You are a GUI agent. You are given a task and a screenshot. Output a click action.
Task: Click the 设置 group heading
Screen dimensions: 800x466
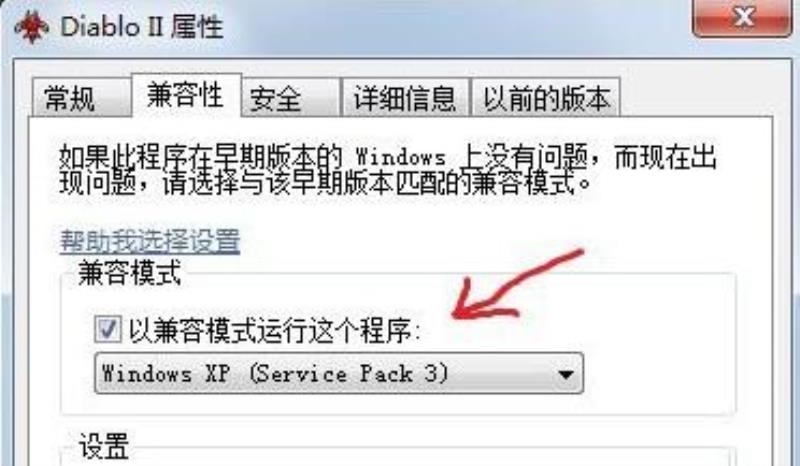tap(104, 446)
